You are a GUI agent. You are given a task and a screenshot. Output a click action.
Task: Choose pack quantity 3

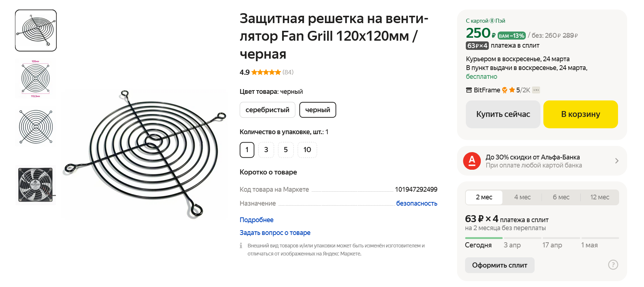point(266,150)
